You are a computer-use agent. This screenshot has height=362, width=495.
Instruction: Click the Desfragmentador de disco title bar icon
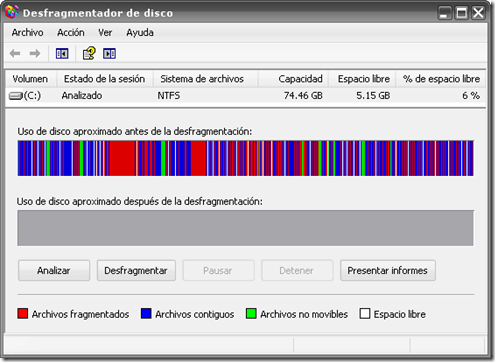(11, 12)
